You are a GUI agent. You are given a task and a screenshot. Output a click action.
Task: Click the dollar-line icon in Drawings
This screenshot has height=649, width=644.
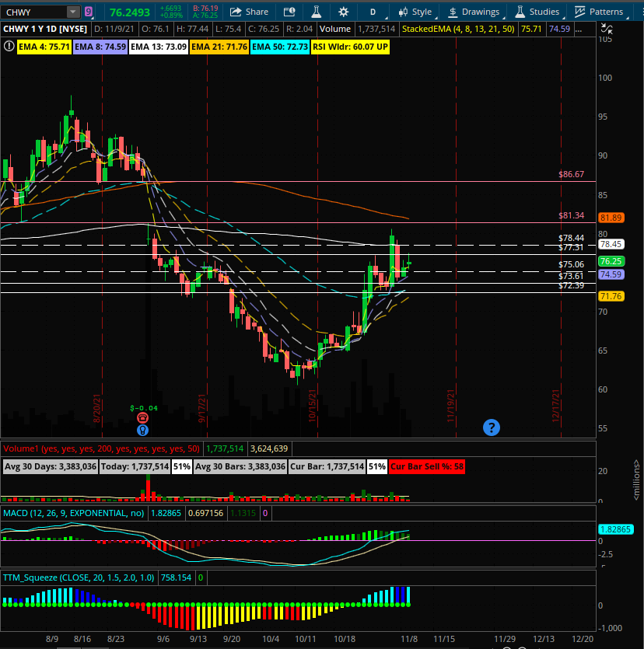coord(453,12)
